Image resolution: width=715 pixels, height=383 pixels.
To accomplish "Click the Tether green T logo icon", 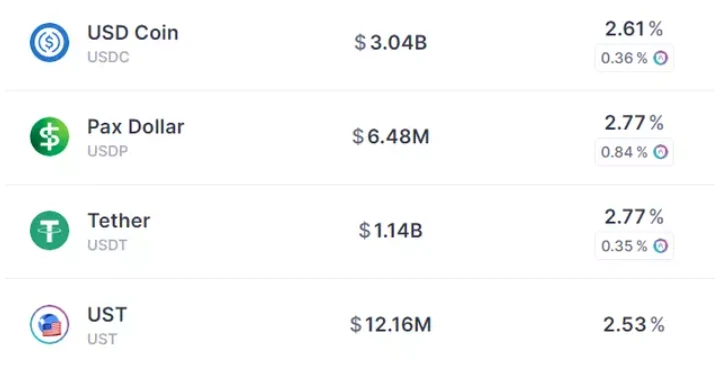I will 49,230.
